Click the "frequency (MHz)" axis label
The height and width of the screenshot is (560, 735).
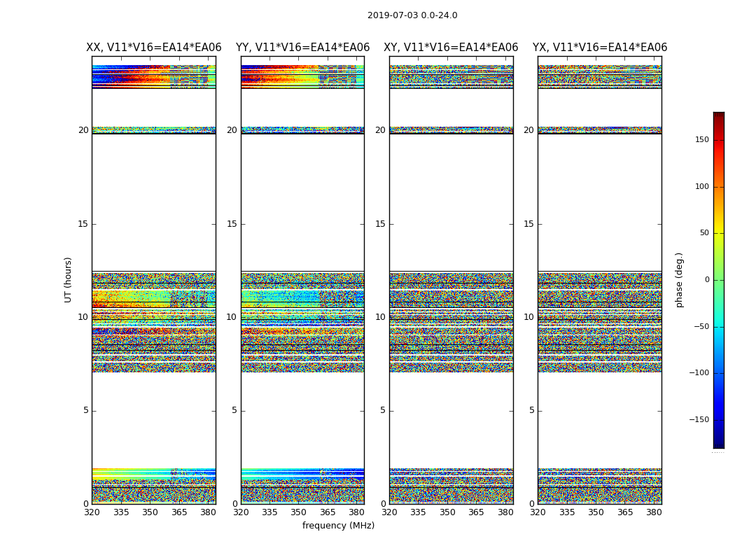click(338, 525)
